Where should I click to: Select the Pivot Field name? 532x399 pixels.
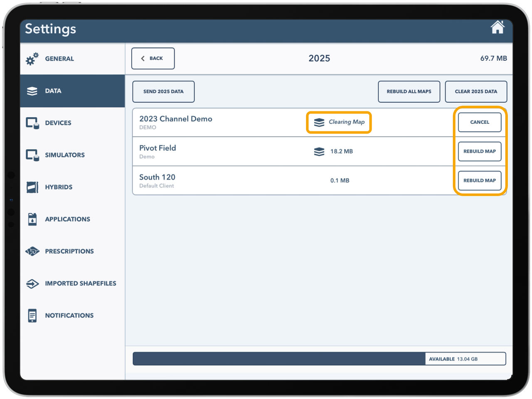[158, 148]
